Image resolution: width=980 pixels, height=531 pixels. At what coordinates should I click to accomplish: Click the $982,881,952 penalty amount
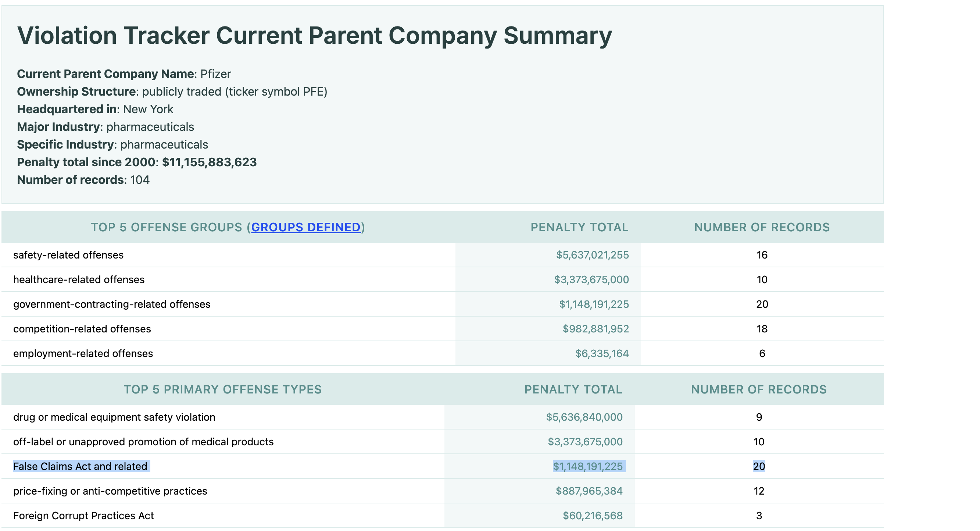pos(596,329)
